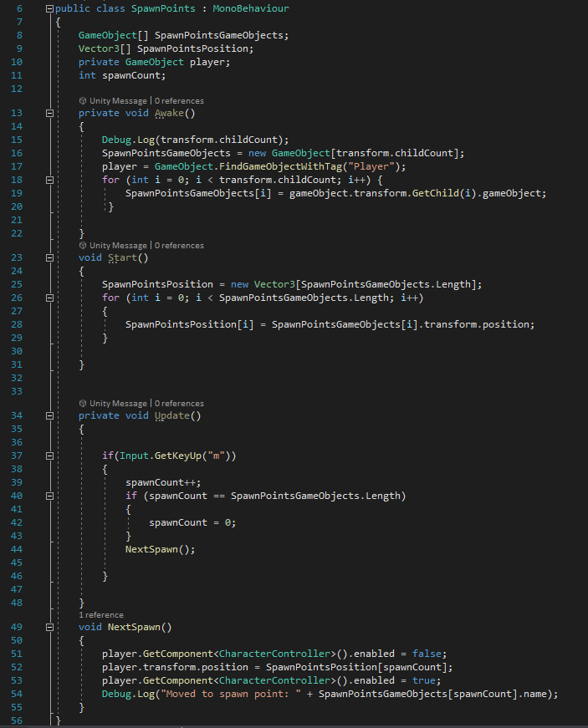Click the class name SpawnPoints on line 6
This screenshot has width=588, height=728.
click(163, 8)
